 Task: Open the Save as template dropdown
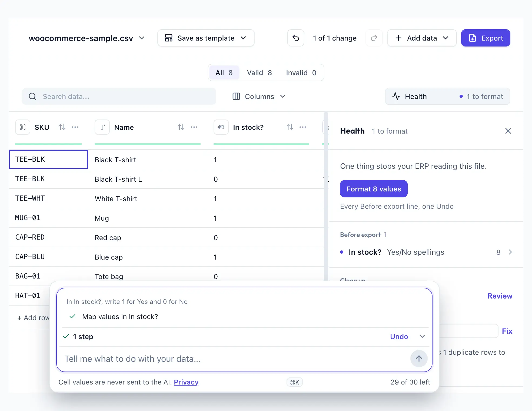(x=206, y=38)
